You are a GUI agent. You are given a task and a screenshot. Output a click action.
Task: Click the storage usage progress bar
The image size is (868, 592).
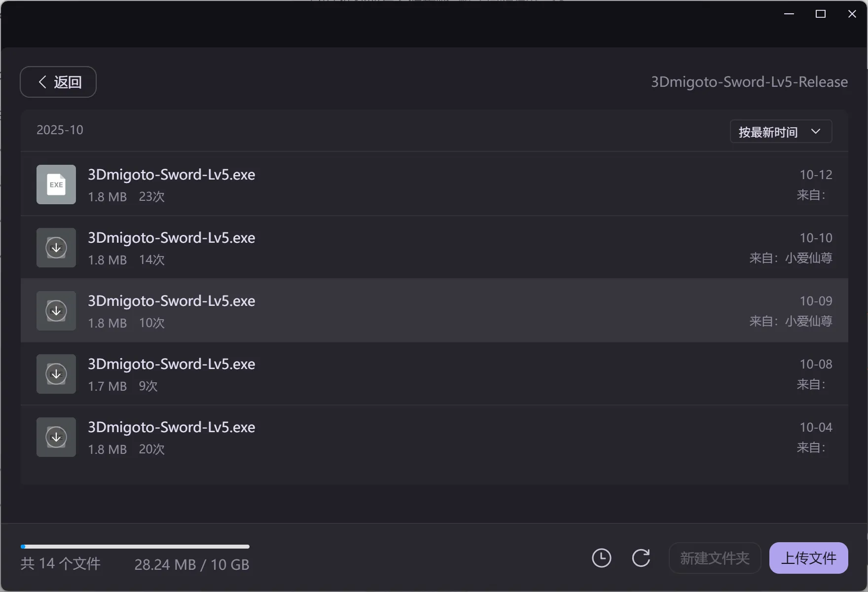[x=135, y=547]
